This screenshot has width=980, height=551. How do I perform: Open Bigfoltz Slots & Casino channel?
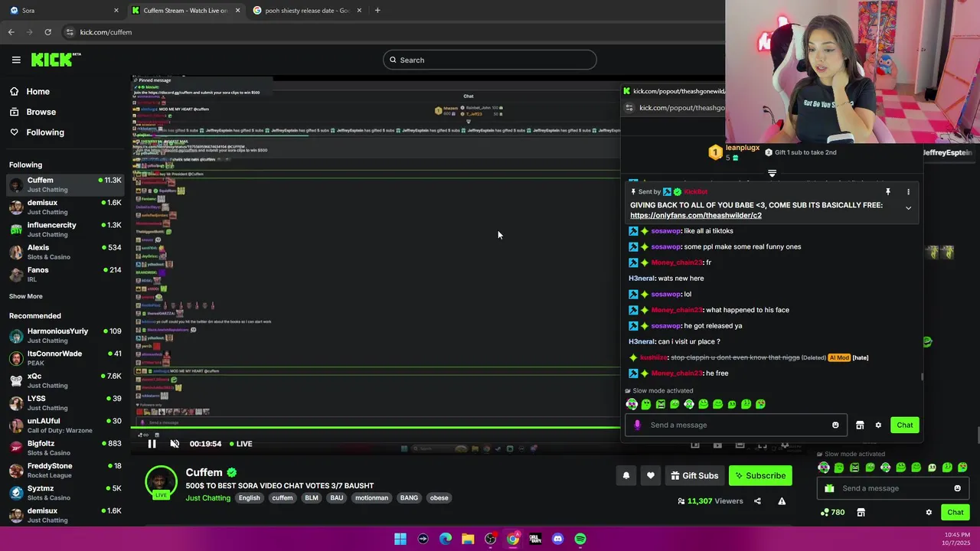pyautogui.click(x=65, y=448)
